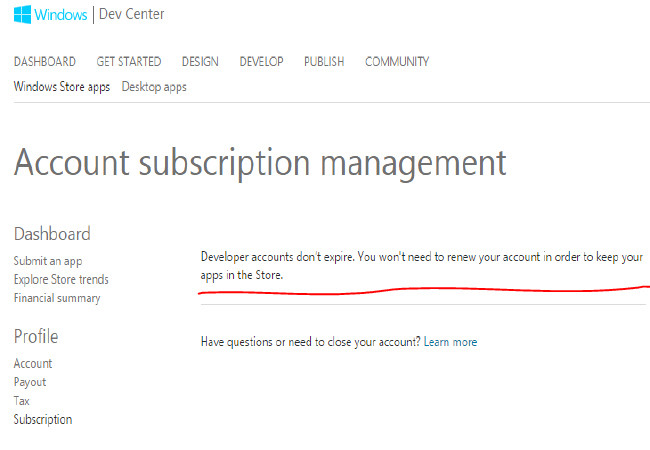The image size is (650, 450).
Task: Click Submit an app link
Action: point(48,261)
